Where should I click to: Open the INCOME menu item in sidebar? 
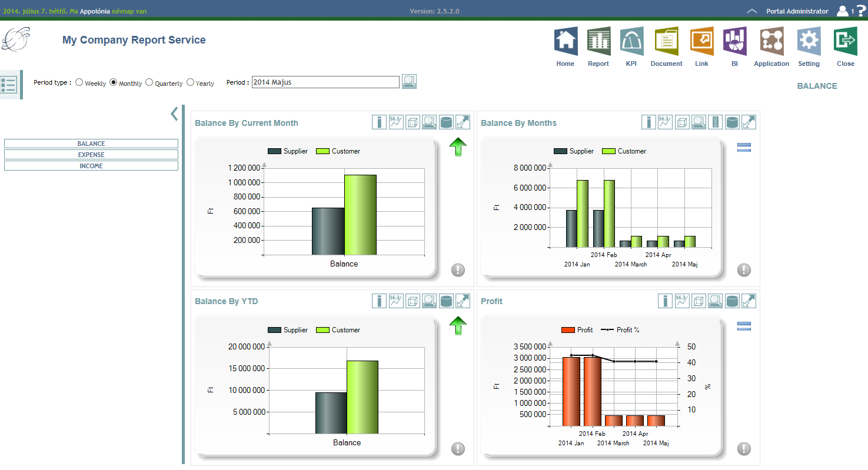[91, 166]
